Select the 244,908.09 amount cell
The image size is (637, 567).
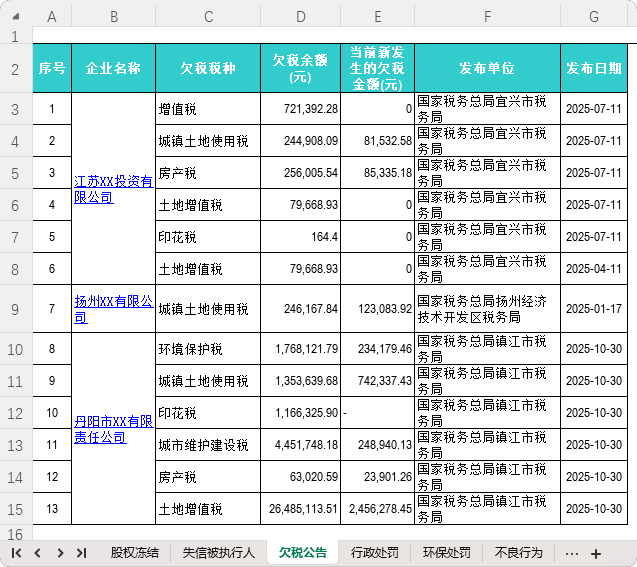(301, 141)
